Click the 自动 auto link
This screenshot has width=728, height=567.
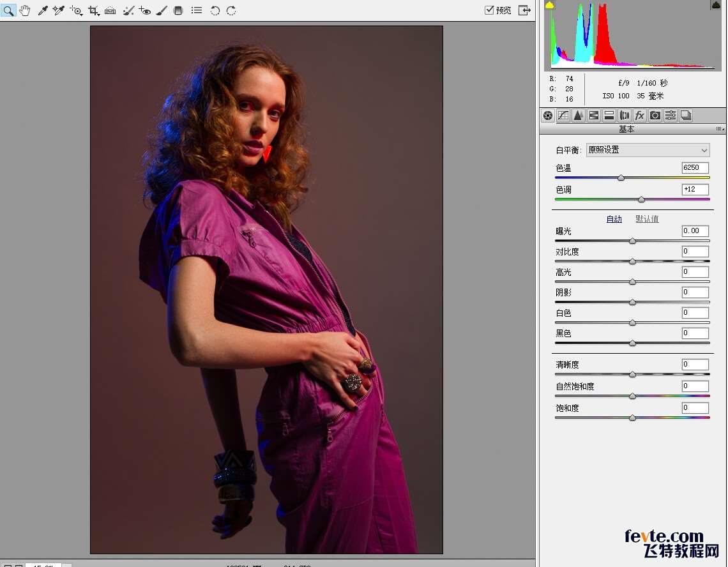coord(614,219)
